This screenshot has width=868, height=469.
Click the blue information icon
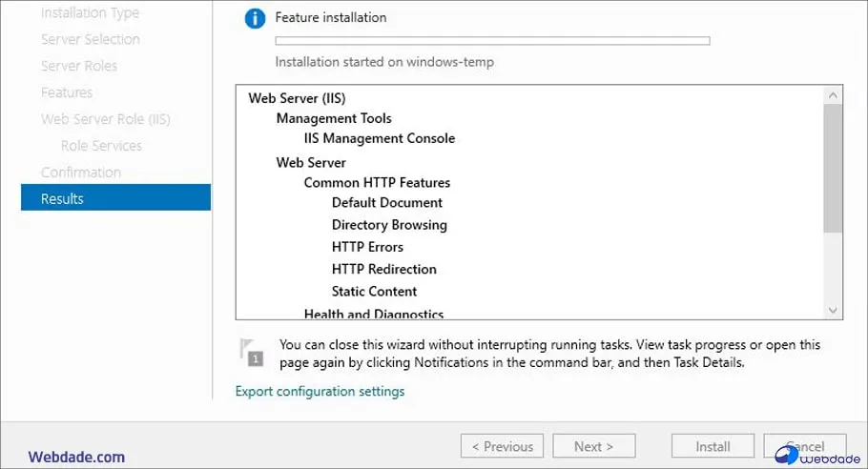coord(254,18)
